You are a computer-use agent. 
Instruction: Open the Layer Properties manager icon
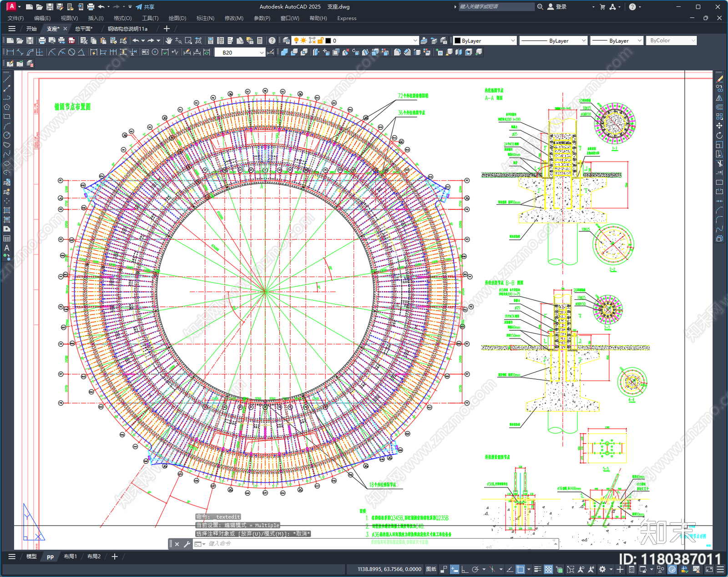point(286,40)
